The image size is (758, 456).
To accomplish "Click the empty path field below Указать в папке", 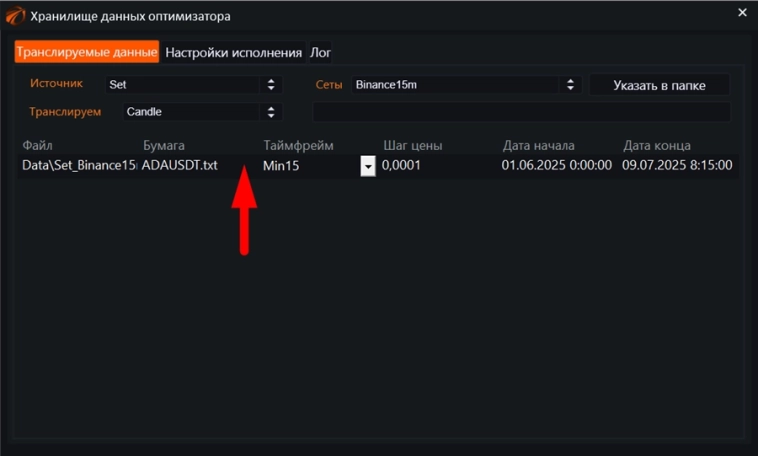I will [x=520, y=112].
